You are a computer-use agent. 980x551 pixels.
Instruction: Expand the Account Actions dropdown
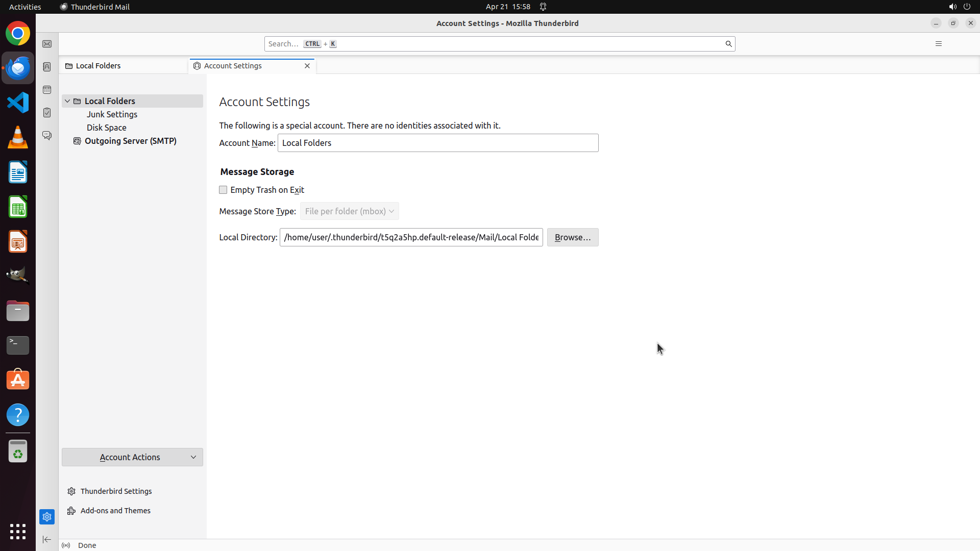coord(132,457)
